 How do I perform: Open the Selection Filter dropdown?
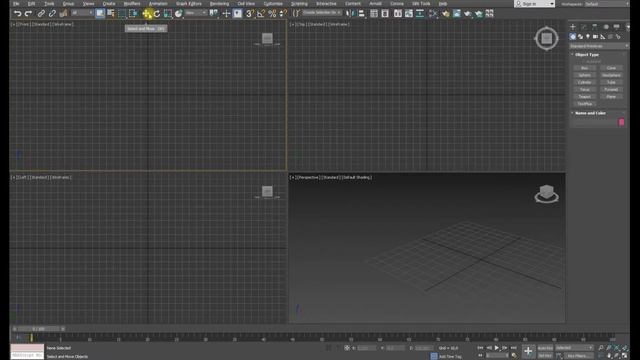pyautogui.click(x=82, y=13)
